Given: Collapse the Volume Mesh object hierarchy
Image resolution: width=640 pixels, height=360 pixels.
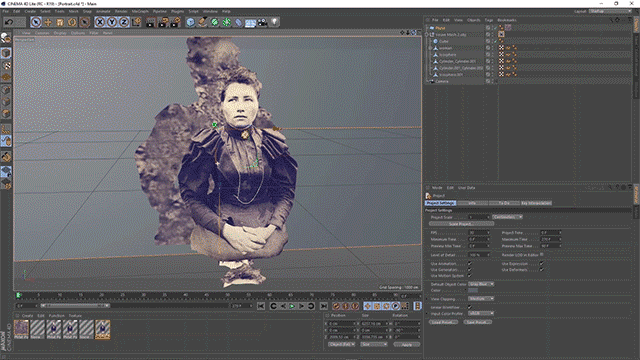Looking at the screenshot, I should (x=427, y=35).
